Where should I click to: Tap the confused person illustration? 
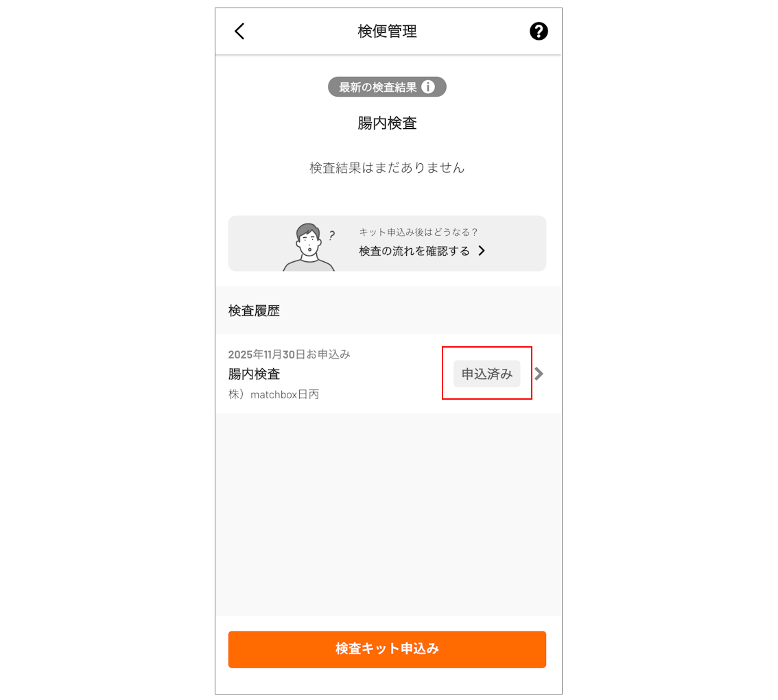tap(309, 246)
